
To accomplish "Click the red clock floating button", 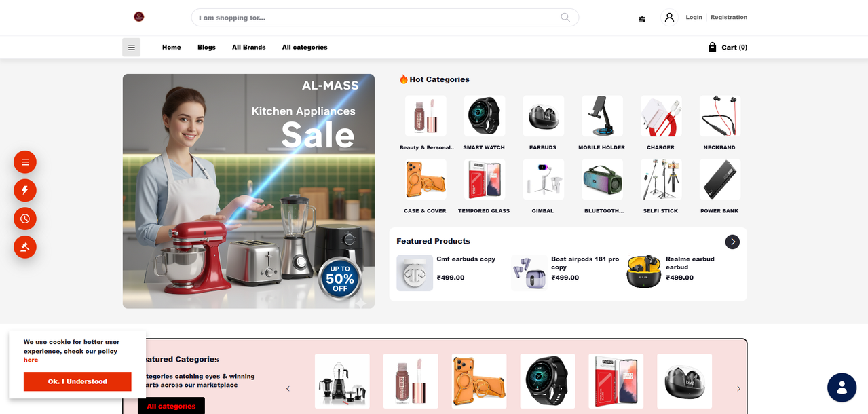I will (25, 219).
